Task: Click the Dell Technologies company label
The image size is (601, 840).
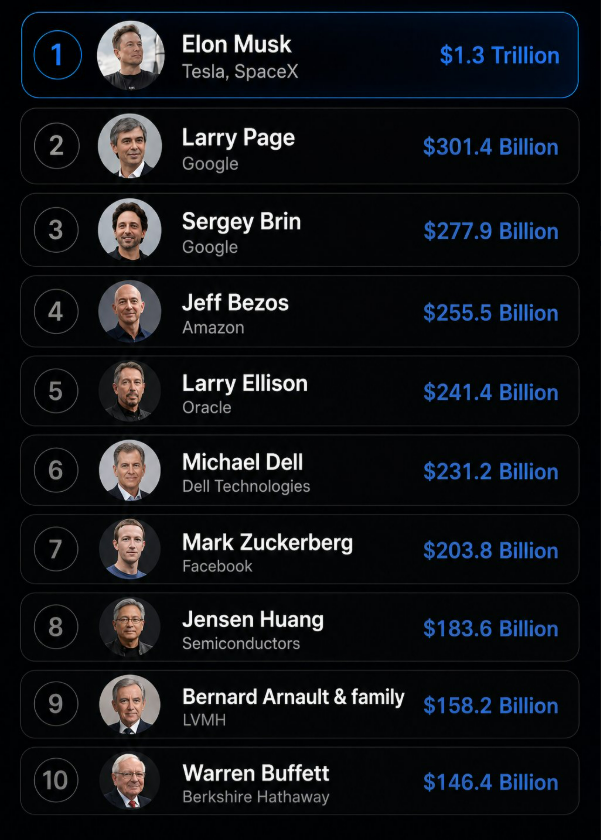Action: tap(246, 486)
